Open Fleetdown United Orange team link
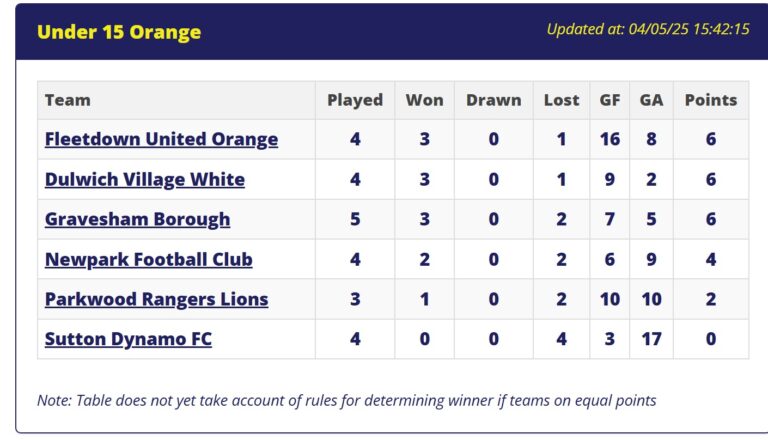Image resolution: width=768 pixels, height=440 pixels. (x=161, y=139)
